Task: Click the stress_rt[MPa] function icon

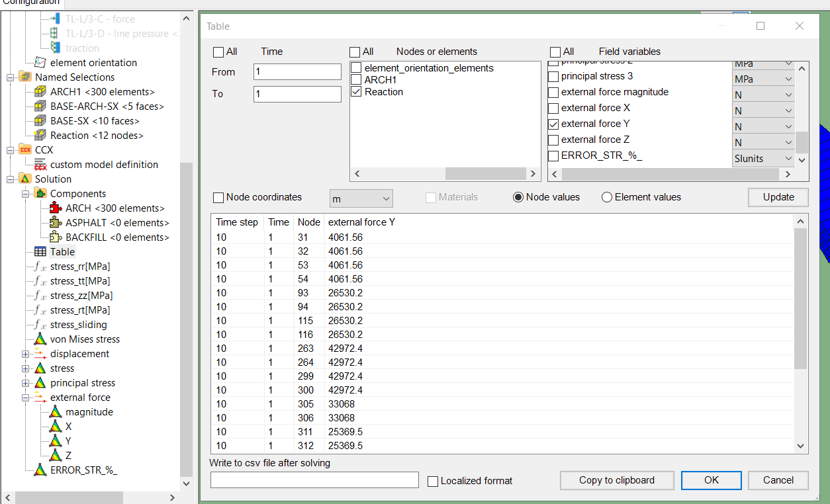Action: point(40,310)
